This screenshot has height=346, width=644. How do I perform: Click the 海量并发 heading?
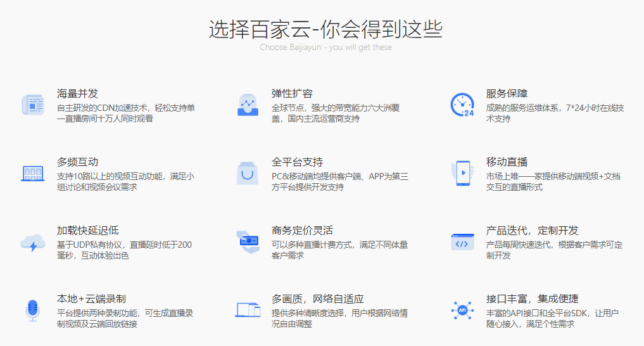click(78, 94)
